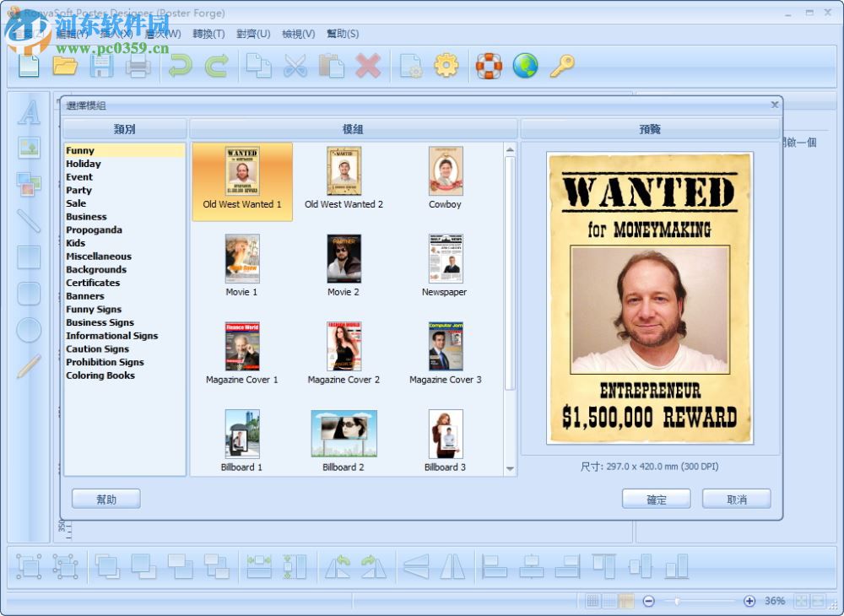
Task: Choose the Newspaper template
Action: click(x=445, y=266)
